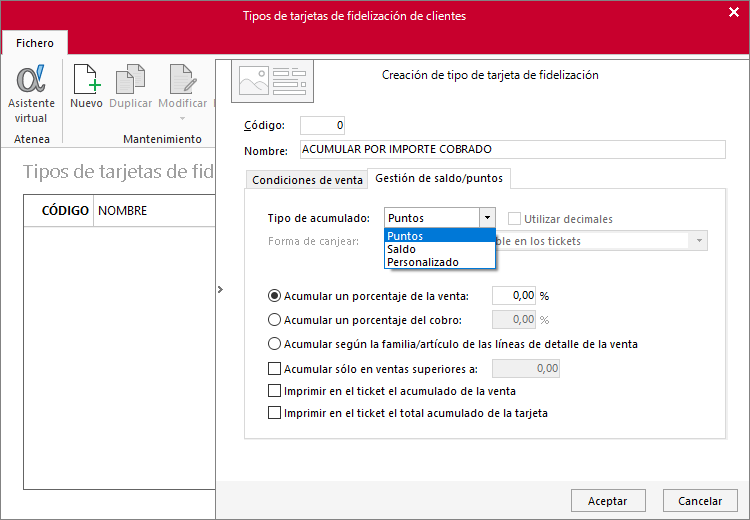Select Acumular un porcentaje del cobro
The width and height of the screenshot is (750, 520).
[274, 320]
